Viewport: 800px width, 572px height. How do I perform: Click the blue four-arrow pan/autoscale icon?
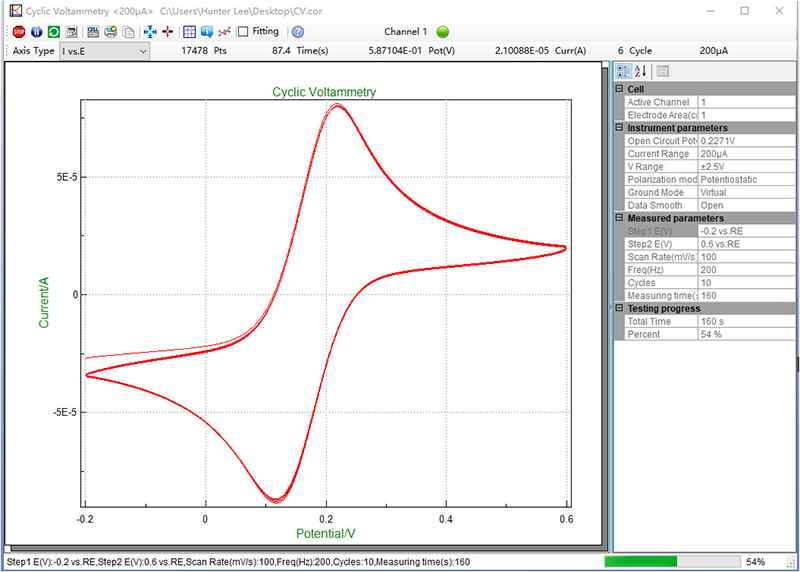point(150,32)
